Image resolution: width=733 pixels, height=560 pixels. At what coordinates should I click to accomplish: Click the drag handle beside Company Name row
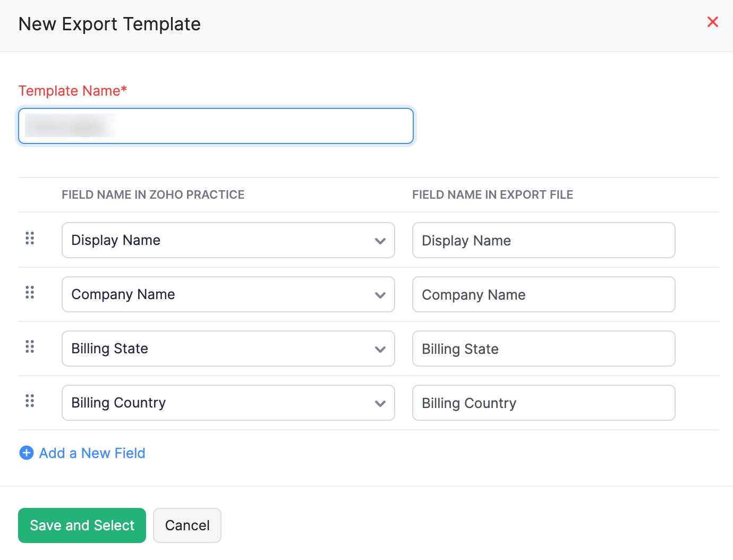(30, 293)
